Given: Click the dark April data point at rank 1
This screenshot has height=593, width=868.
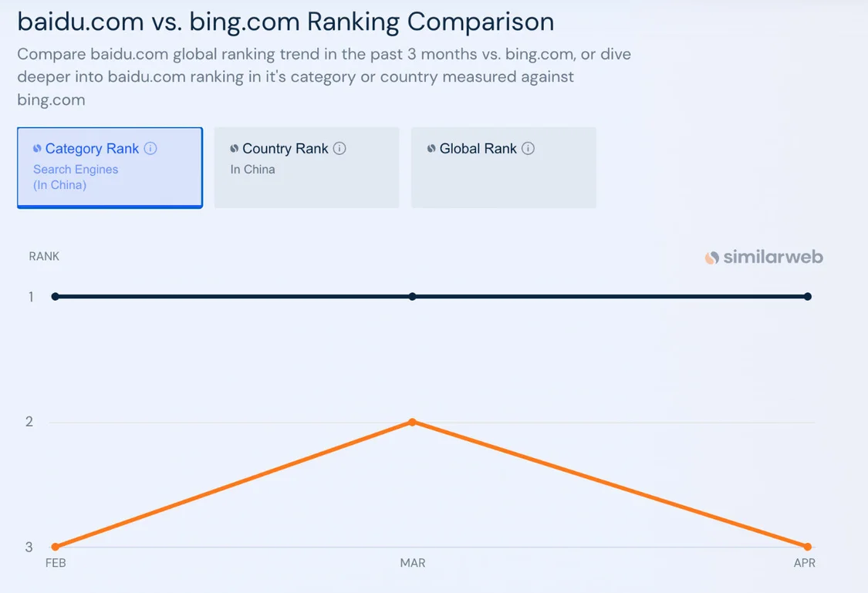Looking at the screenshot, I should point(808,296).
